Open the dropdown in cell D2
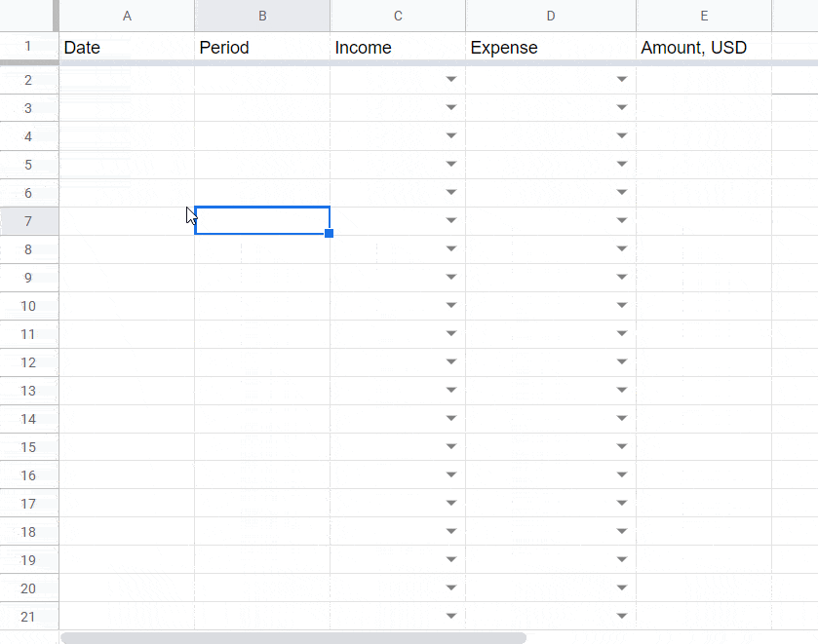The image size is (818, 644). (x=621, y=79)
